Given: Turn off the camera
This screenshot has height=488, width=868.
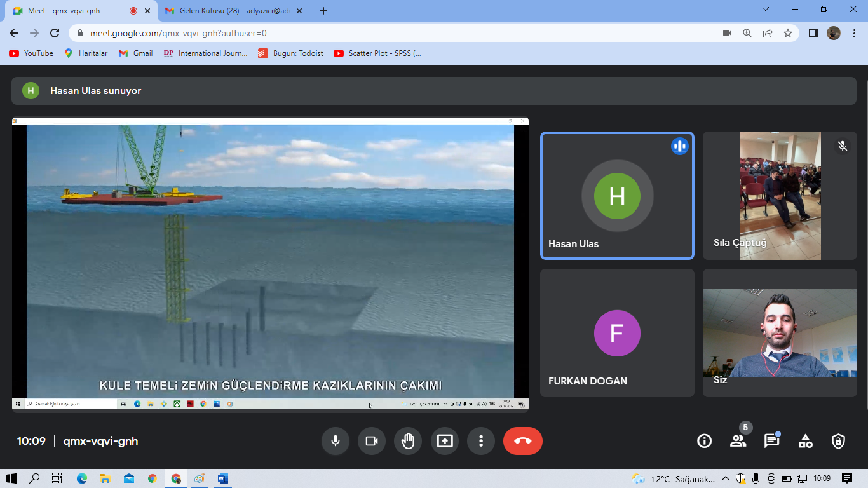Looking at the screenshot, I should point(372,441).
